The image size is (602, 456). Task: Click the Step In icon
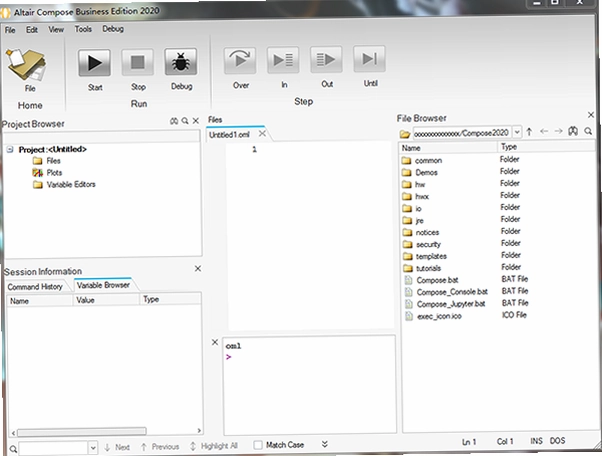click(x=283, y=59)
